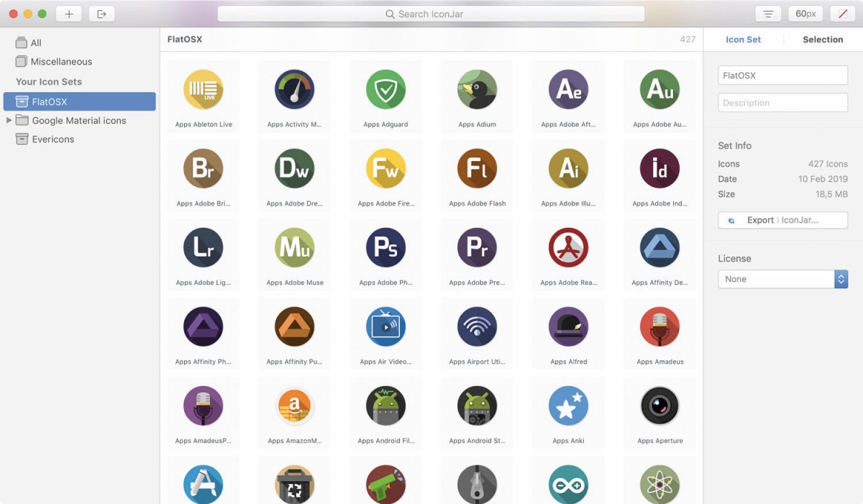
Task: Choose the Apps Airport Utility wifi icon
Action: pos(478,326)
